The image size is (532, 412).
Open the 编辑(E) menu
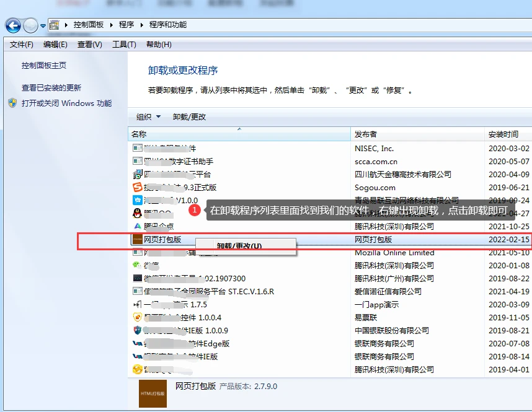click(x=55, y=45)
